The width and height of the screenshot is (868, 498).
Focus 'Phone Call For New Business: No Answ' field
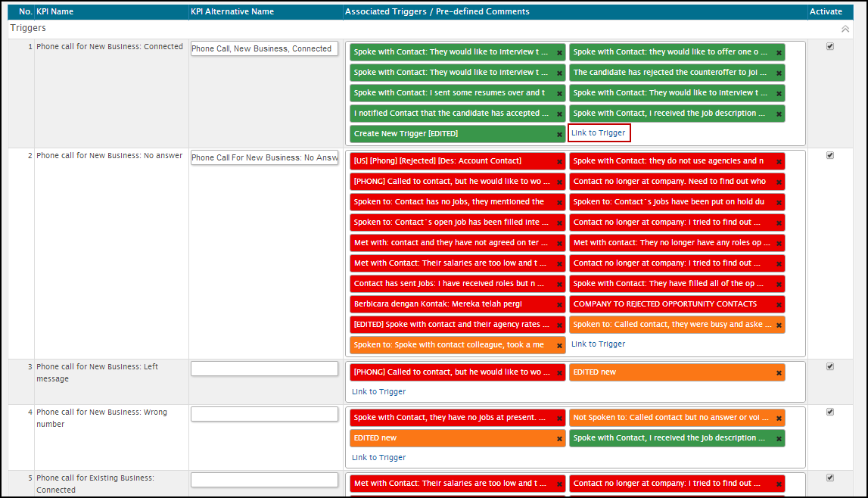click(x=265, y=157)
